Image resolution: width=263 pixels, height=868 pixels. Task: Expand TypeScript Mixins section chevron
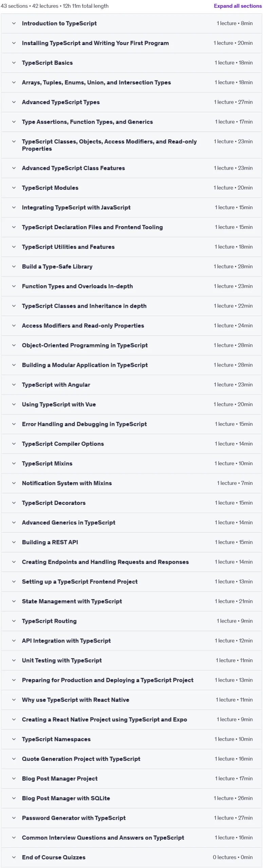(14, 463)
